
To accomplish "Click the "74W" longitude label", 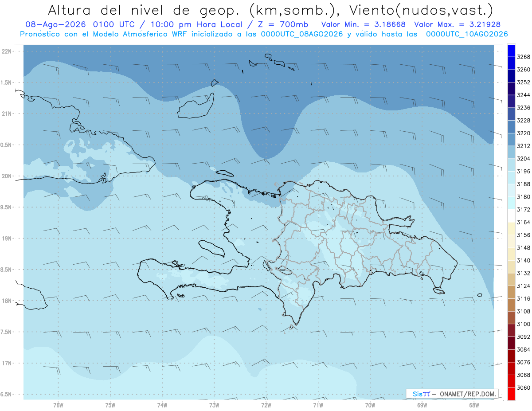I will tap(162, 405).
